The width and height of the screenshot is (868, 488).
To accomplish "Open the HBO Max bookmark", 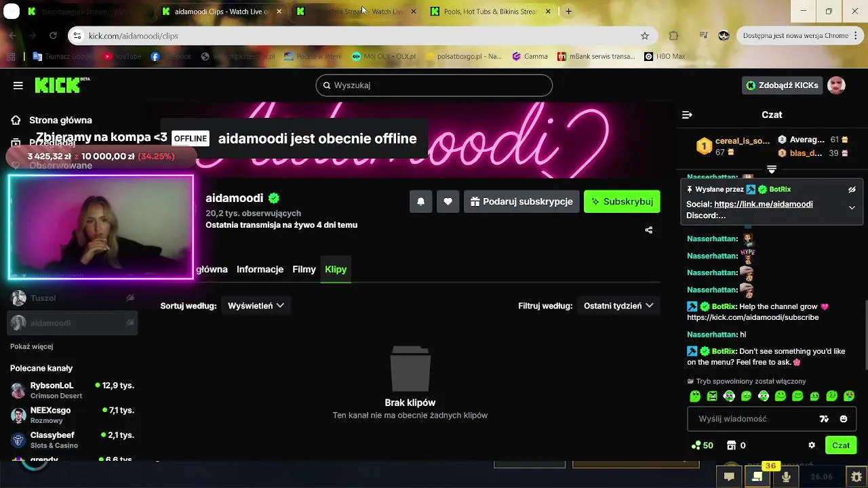I will tap(665, 56).
